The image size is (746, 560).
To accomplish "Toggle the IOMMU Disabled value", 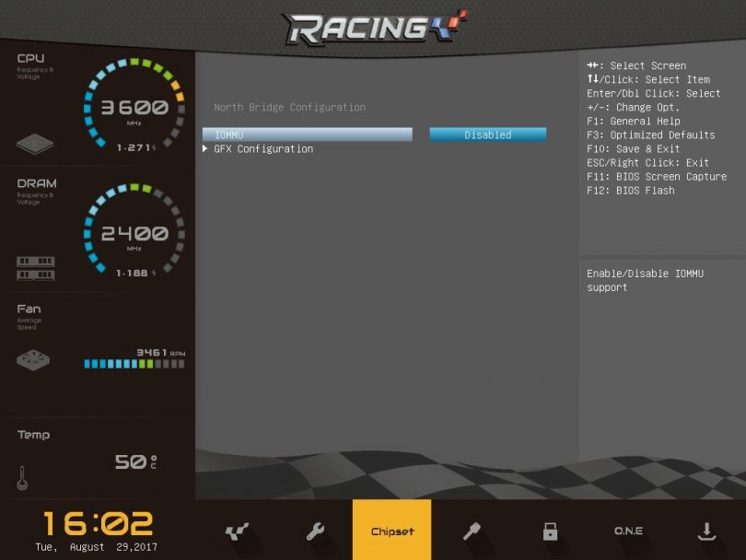I will [487, 134].
